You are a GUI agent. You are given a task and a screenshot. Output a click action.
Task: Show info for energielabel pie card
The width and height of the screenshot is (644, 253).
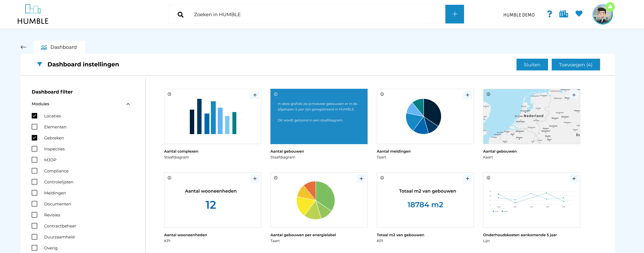[x=276, y=178]
